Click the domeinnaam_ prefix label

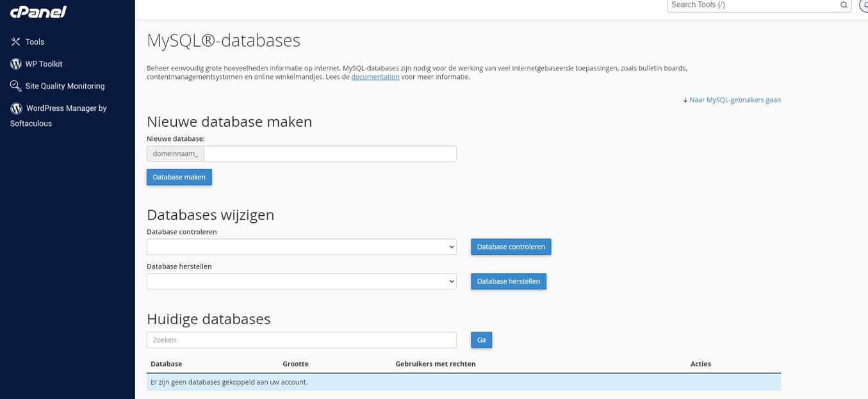click(x=176, y=154)
